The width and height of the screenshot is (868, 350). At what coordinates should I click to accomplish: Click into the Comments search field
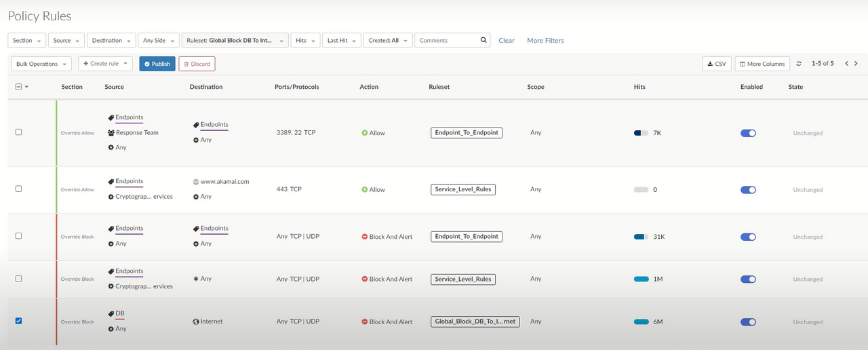(x=446, y=41)
